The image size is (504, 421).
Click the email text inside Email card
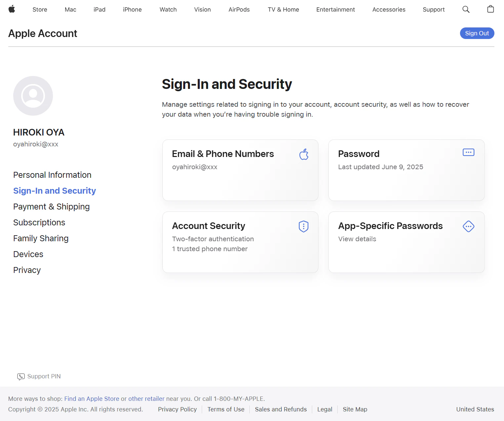coord(195,167)
